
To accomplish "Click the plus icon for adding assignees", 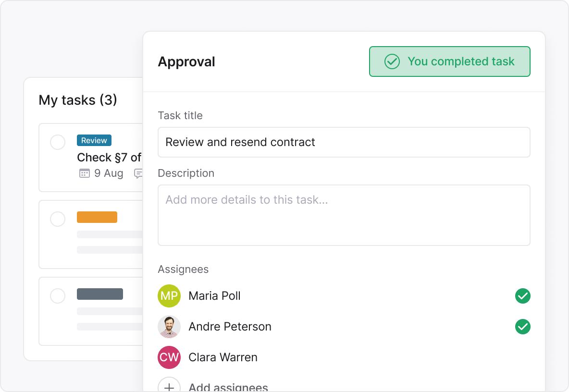I will [169, 386].
